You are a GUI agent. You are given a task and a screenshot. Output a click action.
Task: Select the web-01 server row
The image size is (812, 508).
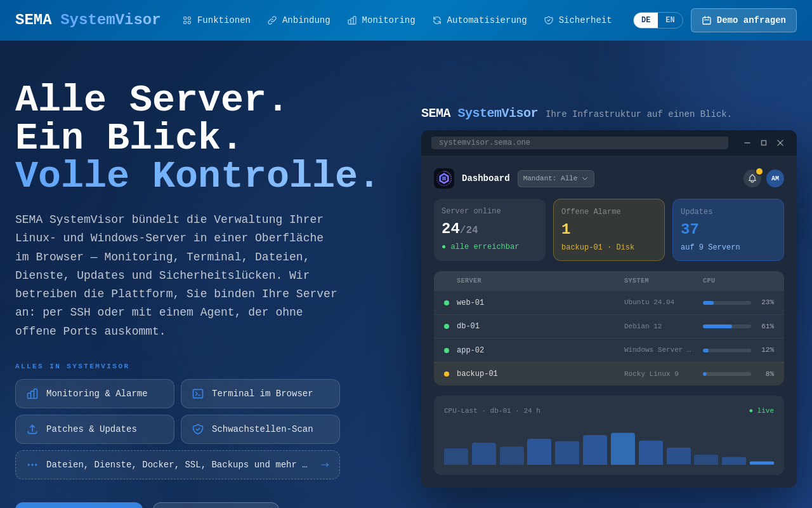click(609, 303)
